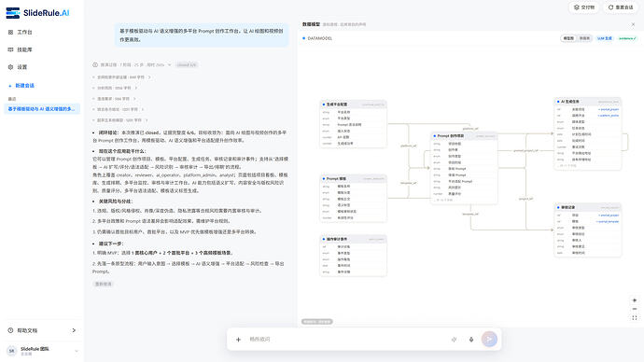644x362 pixels.
Task: Open the 工作台 sidebar item
Action: pyautogui.click(x=24, y=32)
